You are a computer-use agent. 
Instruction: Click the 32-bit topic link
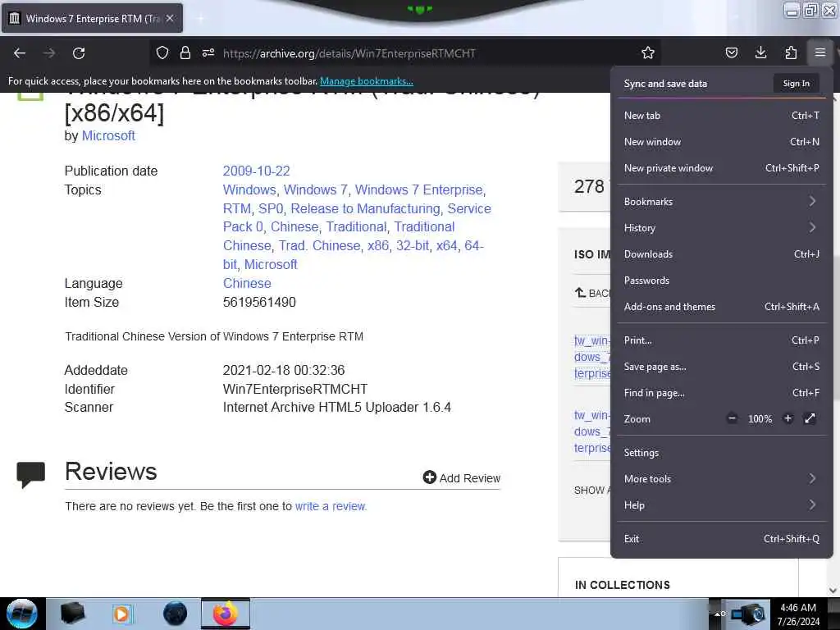pyautogui.click(x=413, y=245)
